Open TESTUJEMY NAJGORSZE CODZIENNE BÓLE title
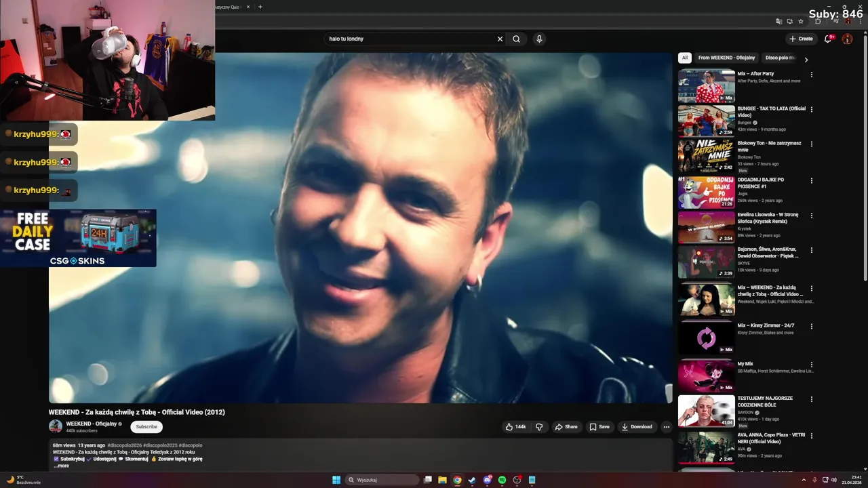 point(765,401)
